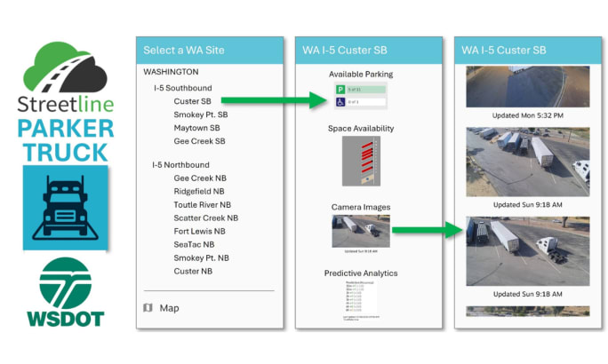608x364 pixels.
Task: Click the Select a WA Site header
Action: click(210, 51)
